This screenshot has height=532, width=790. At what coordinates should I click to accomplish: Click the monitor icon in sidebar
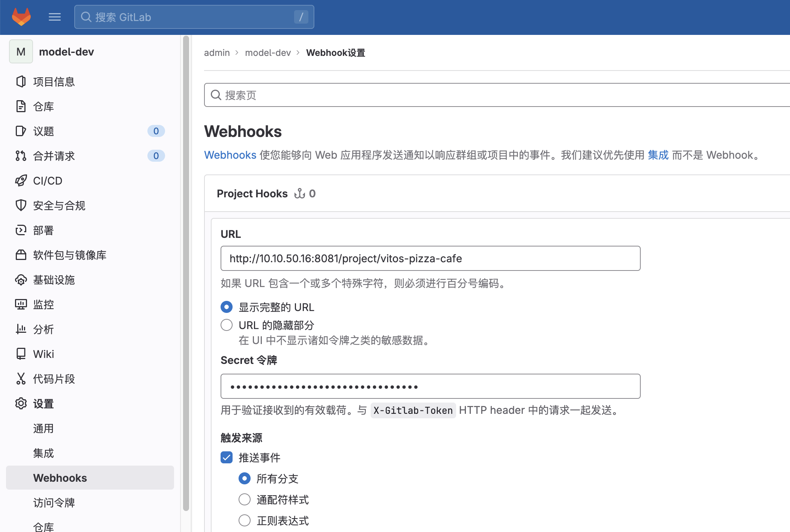pyautogui.click(x=21, y=304)
